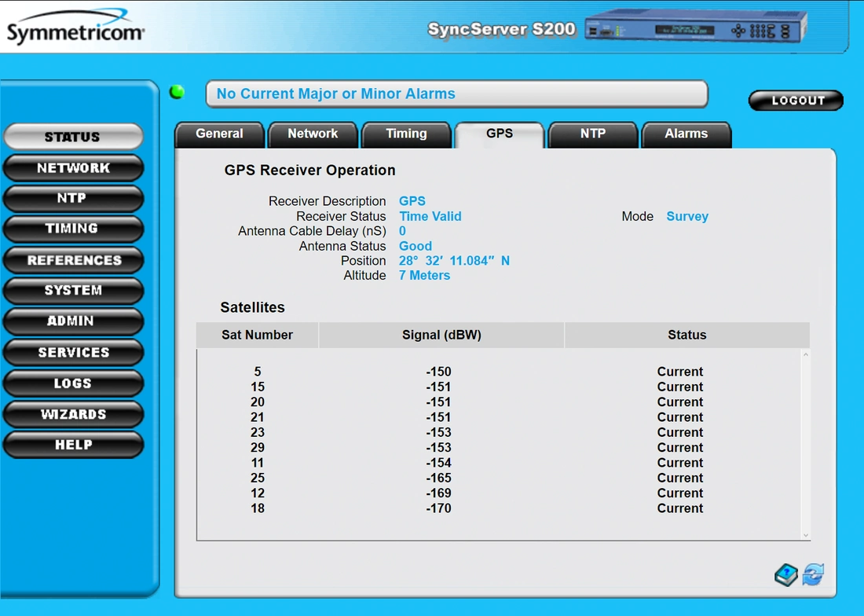Click satellite number 18 in the table
Image resolution: width=864 pixels, height=616 pixels.
point(258,508)
